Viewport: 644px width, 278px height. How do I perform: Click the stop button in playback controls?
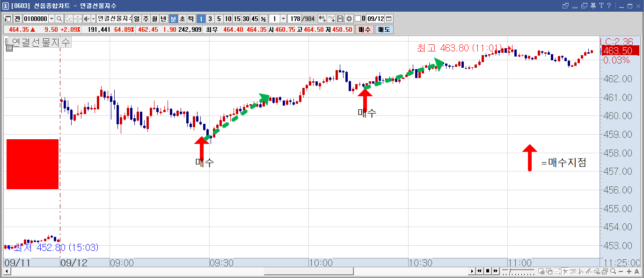click(x=487, y=271)
